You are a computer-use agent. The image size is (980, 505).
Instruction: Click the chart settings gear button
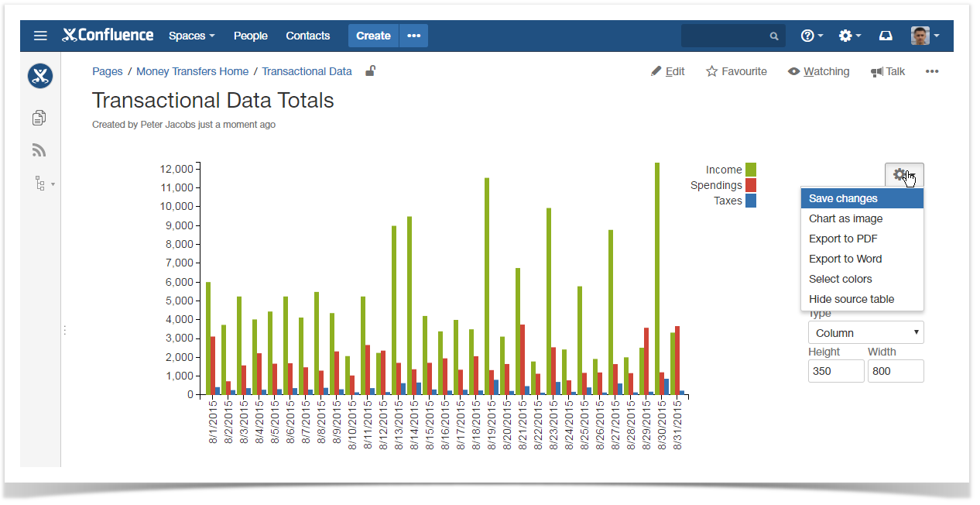903,176
